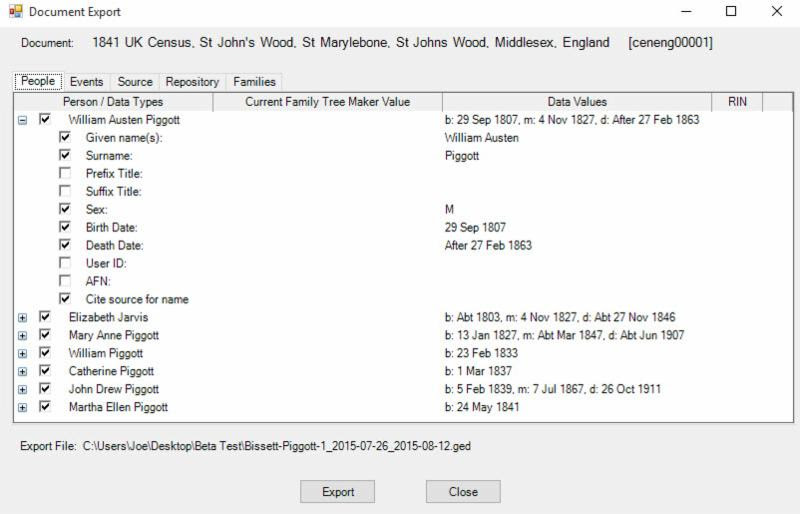Select the William Austen Piggott row name
The image size is (800, 514).
(x=124, y=120)
